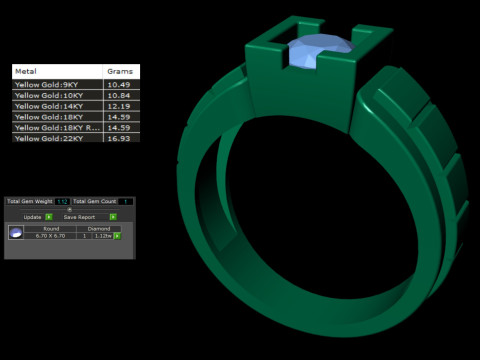Select the Total Gem Count value field
480x360 pixels.
tap(125, 201)
